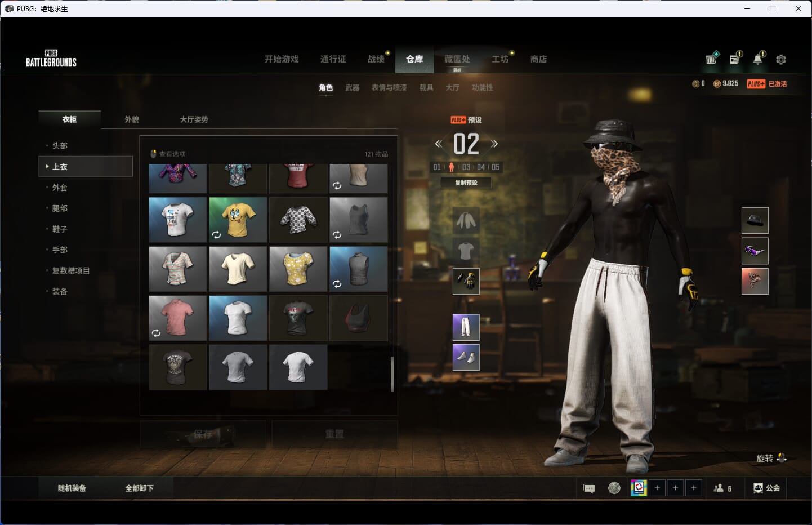The width and height of the screenshot is (812, 525).
Task: Open the 通行证 pass tab
Action: (x=333, y=59)
